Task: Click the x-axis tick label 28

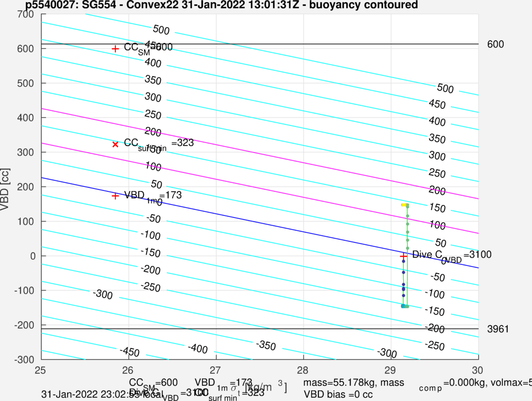Action: point(303,370)
